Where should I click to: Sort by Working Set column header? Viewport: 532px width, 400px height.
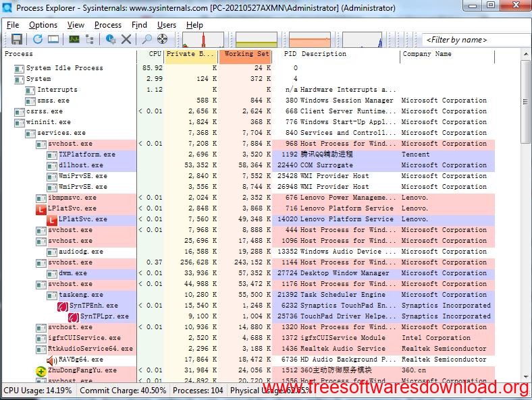tap(246, 54)
